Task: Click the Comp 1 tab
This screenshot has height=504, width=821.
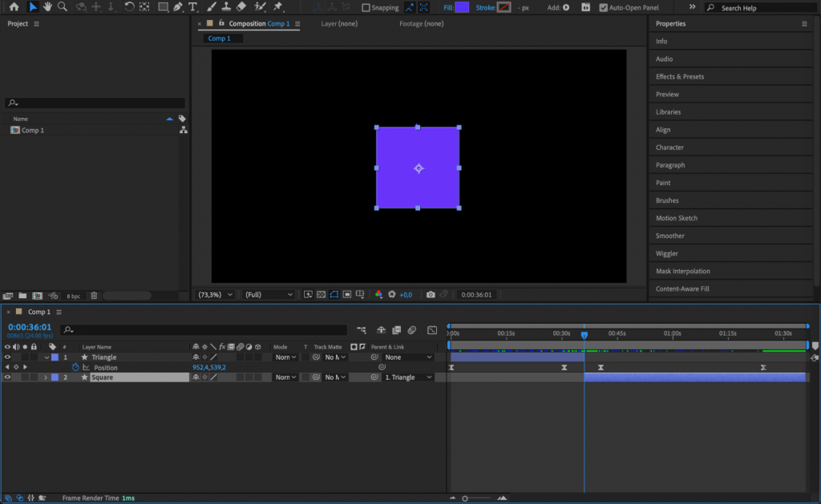Action: click(221, 38)
